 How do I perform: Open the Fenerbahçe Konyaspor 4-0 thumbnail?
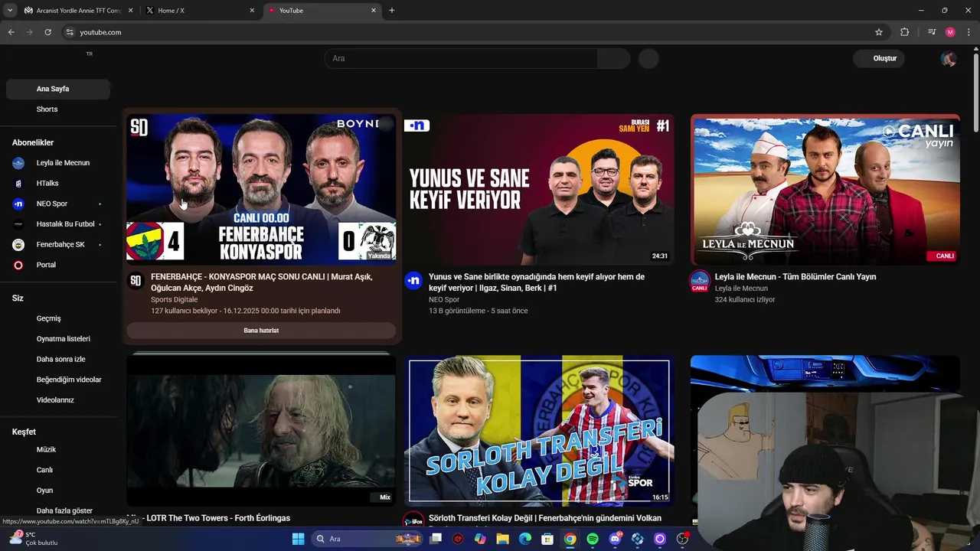coord(261,188)
